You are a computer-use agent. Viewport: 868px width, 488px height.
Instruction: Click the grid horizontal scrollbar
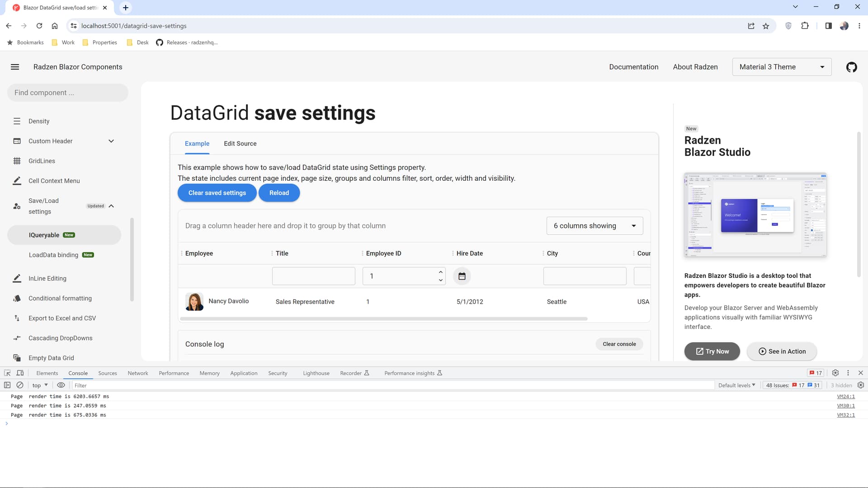(x=383, y=319)
